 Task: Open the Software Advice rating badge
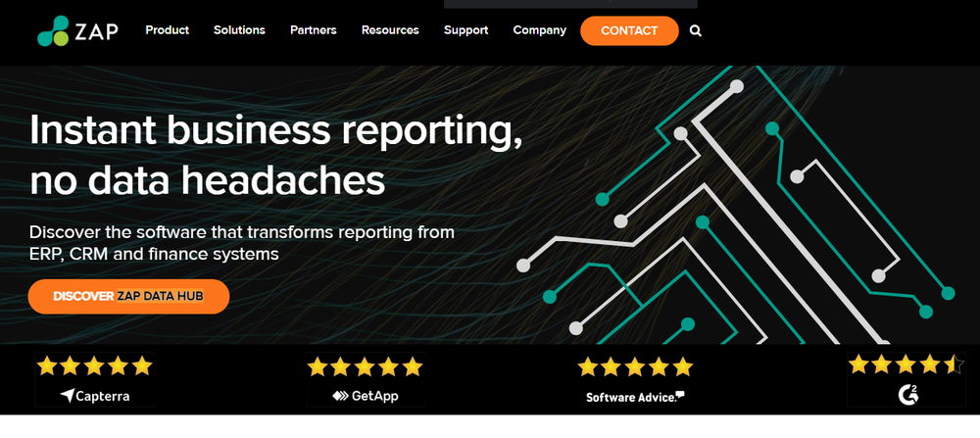point(635,379)
